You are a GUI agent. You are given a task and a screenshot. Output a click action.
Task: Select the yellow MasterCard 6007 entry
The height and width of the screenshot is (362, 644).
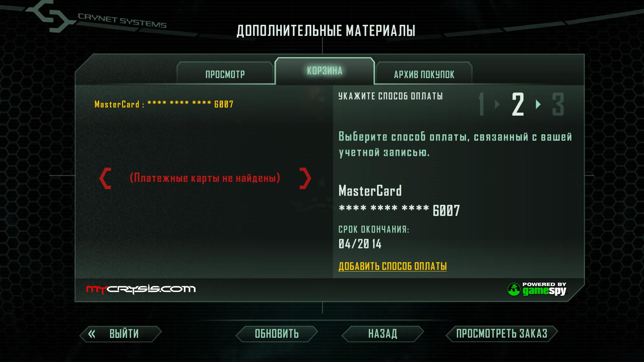coord(164,104)
